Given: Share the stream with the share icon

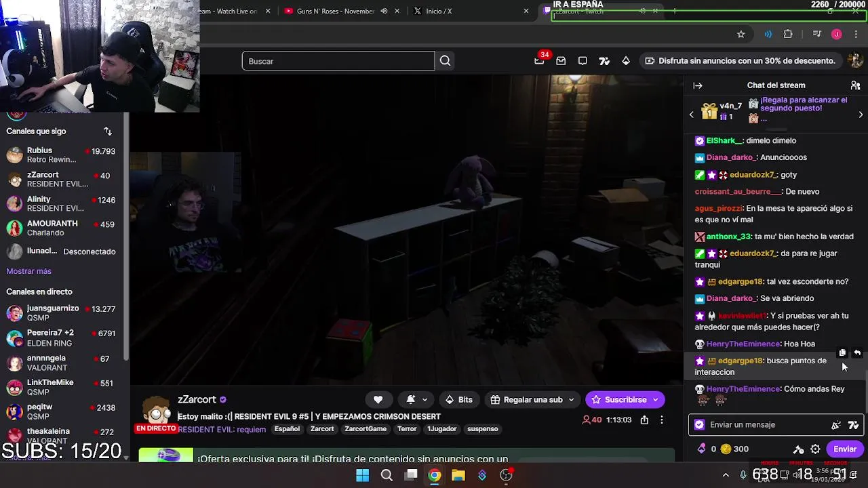Looking at the screenshot, I should pyautogui.click(x=644, y=420).
